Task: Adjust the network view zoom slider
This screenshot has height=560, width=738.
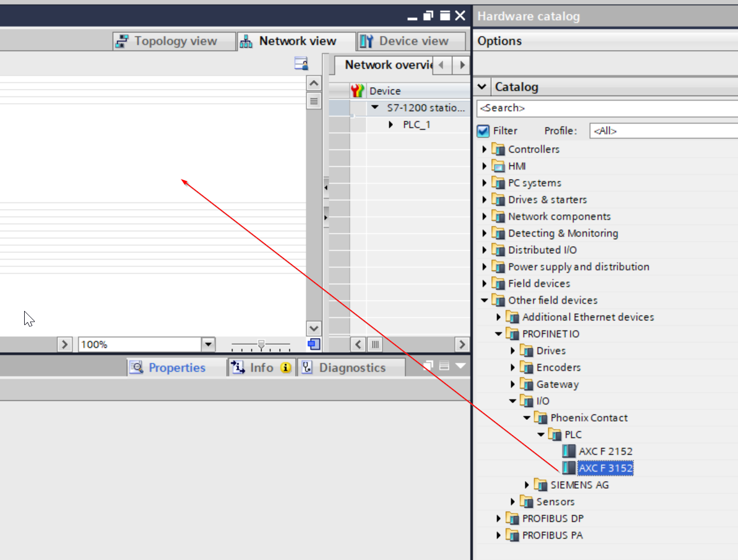Action: [x=261, y=344]
